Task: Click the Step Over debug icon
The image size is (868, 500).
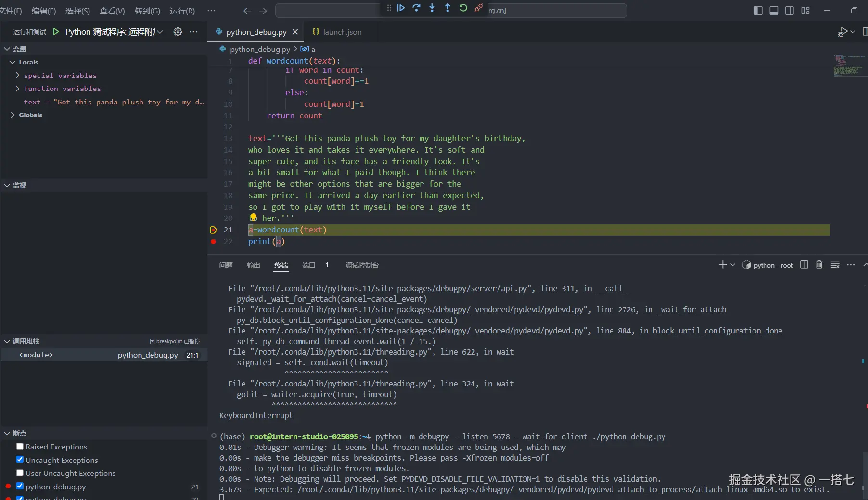Action: coord(417,8)
